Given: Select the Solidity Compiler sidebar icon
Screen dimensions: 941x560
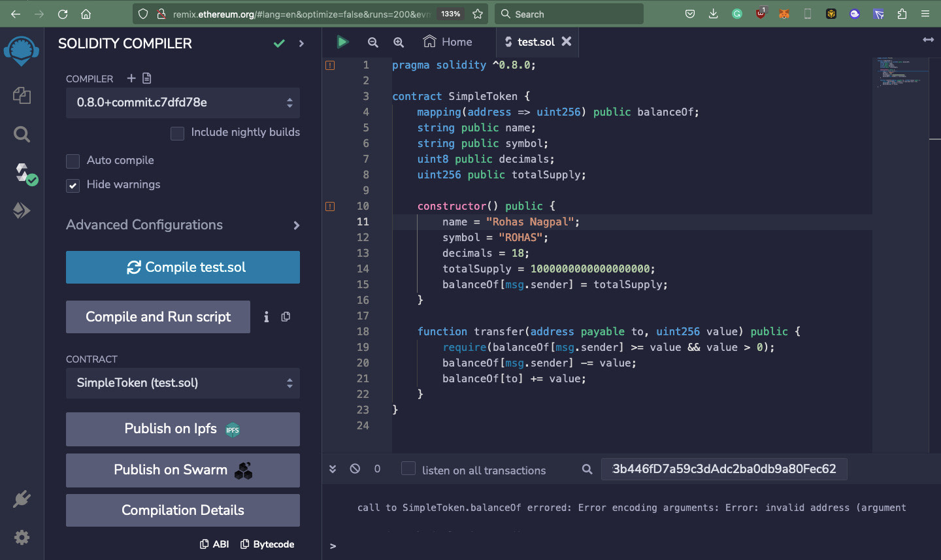Looking at the screenshot, I should (x=22, y=171).
